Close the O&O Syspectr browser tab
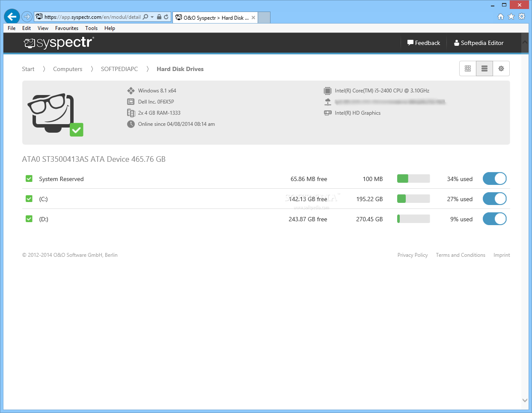The width and height of the screenshot is (532, 413). pyautogui.click(x=253, y=18)
